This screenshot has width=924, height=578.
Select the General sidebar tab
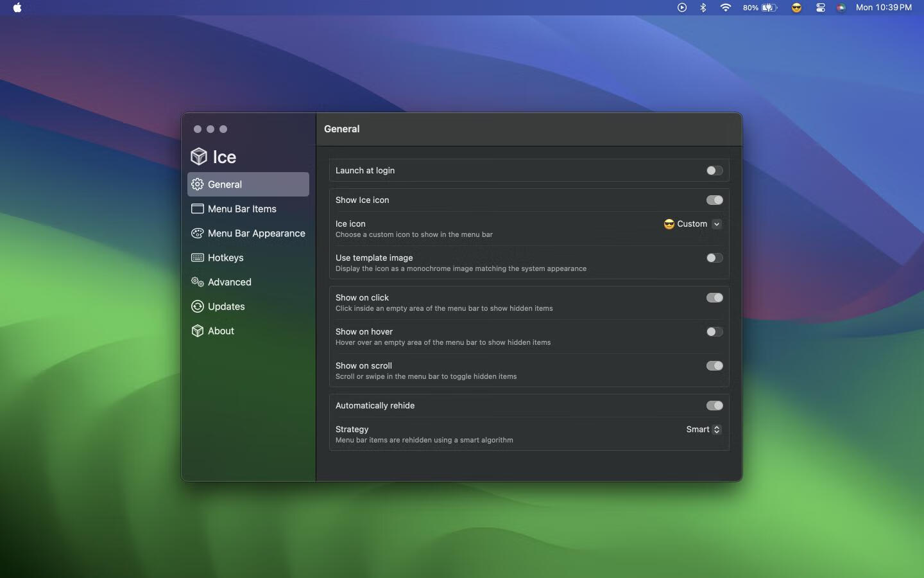248,184
